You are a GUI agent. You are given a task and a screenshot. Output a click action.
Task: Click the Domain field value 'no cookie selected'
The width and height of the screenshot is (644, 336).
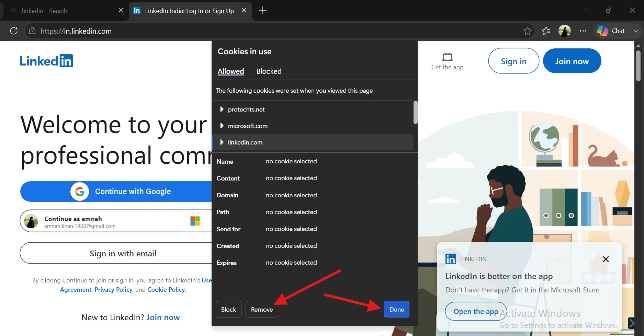point(291,195)
